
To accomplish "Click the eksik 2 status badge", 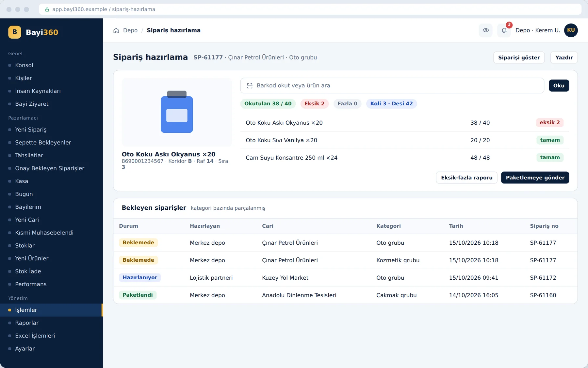I will point(550,123).
